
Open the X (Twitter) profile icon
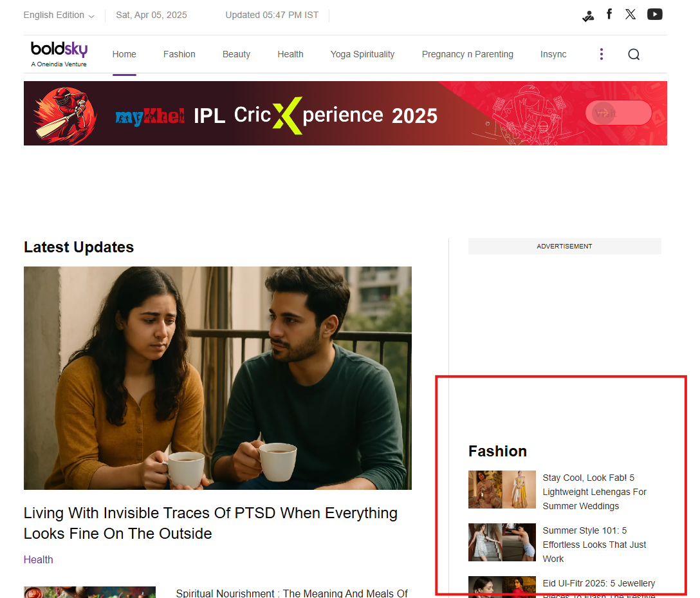[631, 14]
